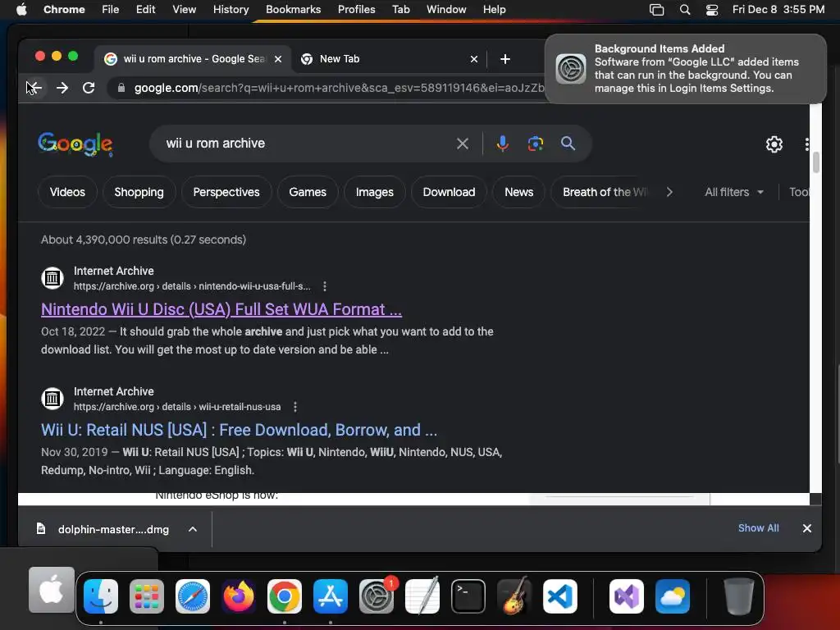
Task: Open the Bookmarks menu
Action: (x=293, y=10)
